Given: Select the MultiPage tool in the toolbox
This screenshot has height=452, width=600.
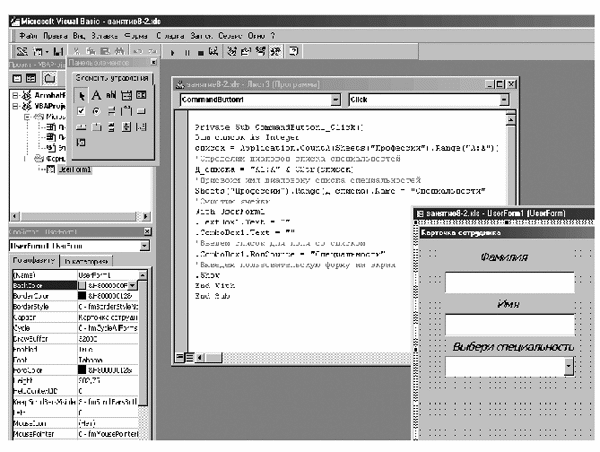Looking at the screenshot, I should pyautogui.click(x=96, y=127).
